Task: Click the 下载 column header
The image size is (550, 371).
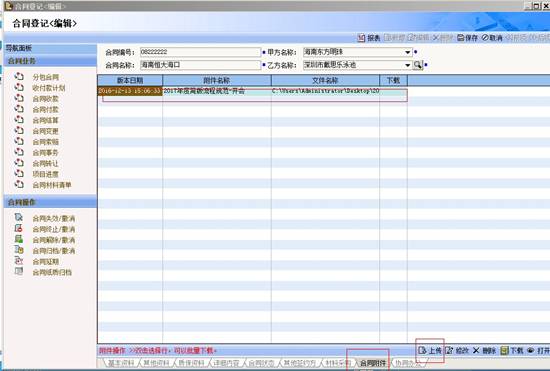Action: 393,80
